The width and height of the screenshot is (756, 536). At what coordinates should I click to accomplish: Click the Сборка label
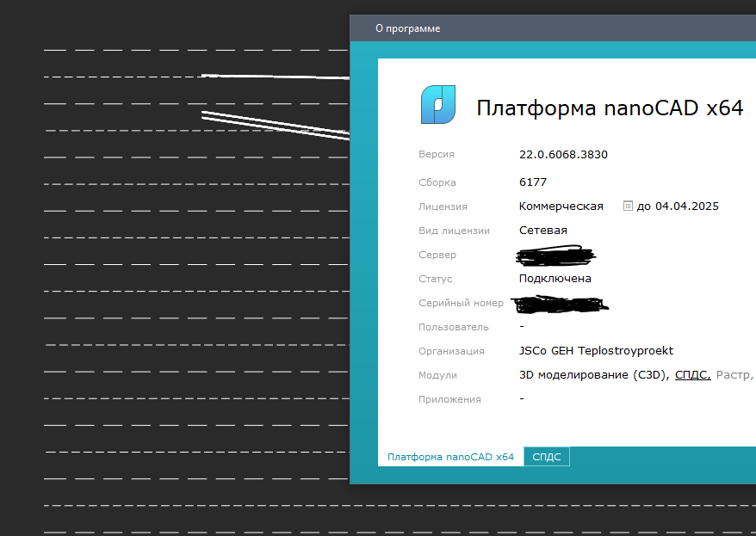(x=437, y=182)
